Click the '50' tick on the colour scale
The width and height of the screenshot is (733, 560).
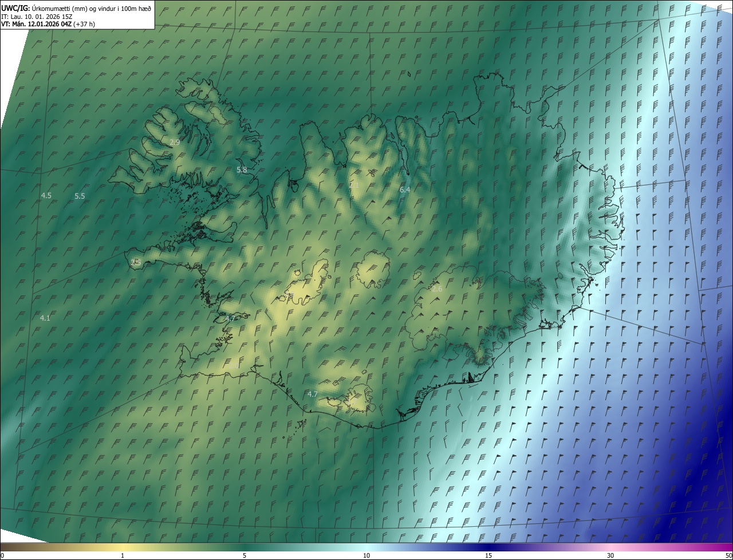pyautogui.click(x=728, y=556)
